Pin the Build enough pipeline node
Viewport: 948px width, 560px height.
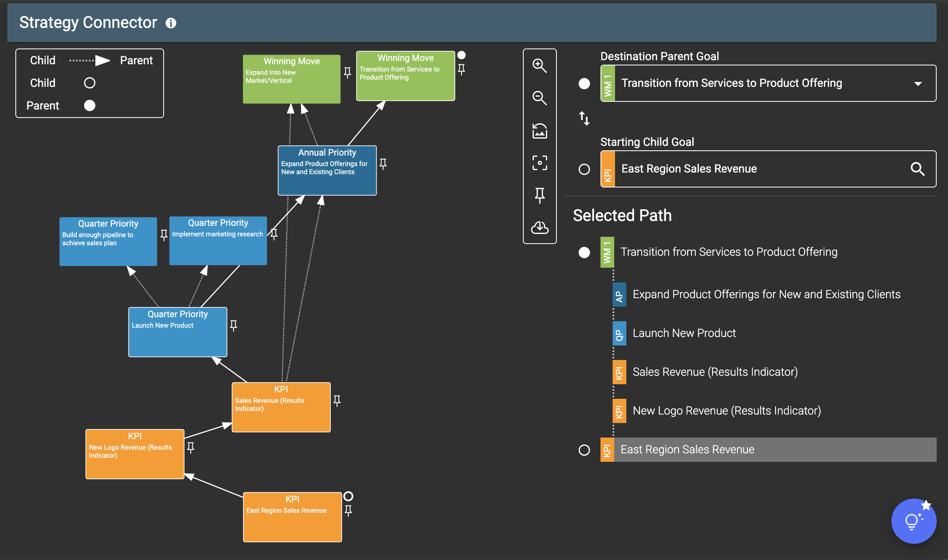(164, 235)
